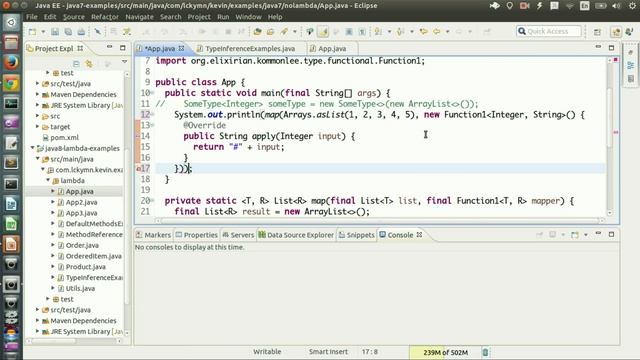Open Firefox from the Ubuntu launcher
This screenshot has width=640, height=360.
coord(11,62)
